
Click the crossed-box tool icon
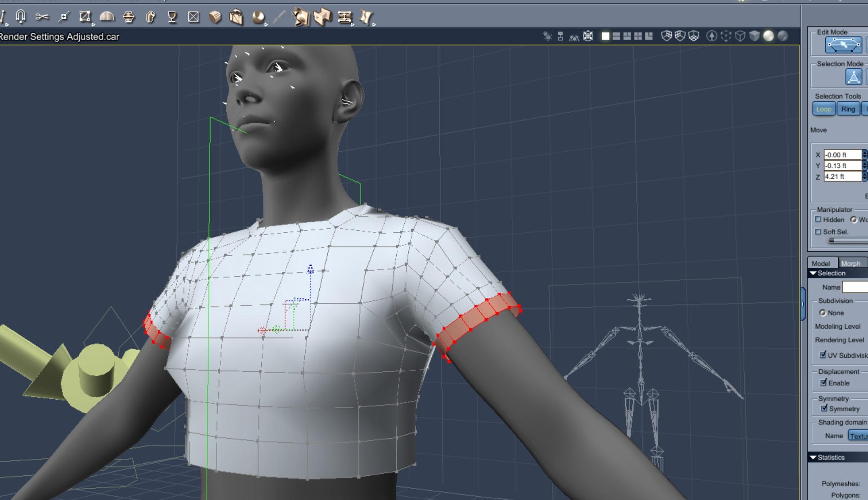[x=193, y=17]
